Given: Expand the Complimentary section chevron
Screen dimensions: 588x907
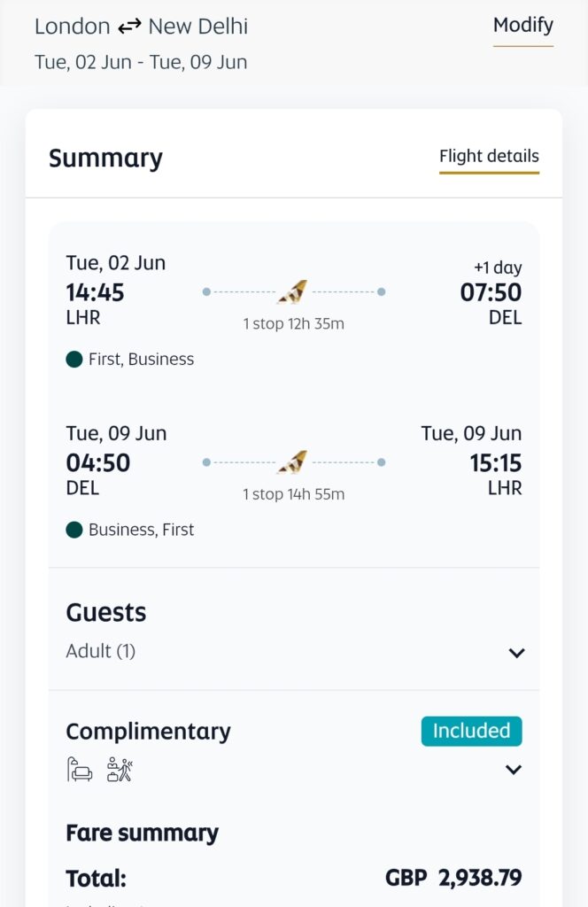Looking at the screenshot, I should tap(513, 769).
